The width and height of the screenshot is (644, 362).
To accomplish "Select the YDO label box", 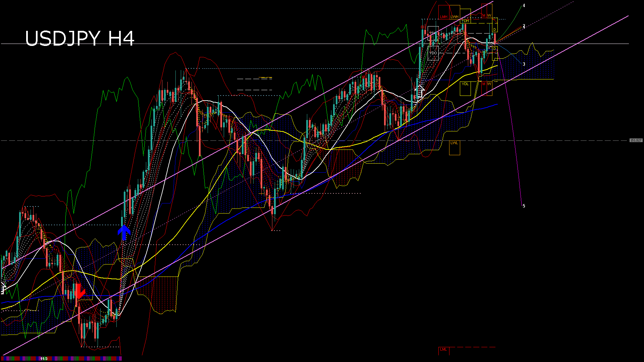I will click(433, 53).
